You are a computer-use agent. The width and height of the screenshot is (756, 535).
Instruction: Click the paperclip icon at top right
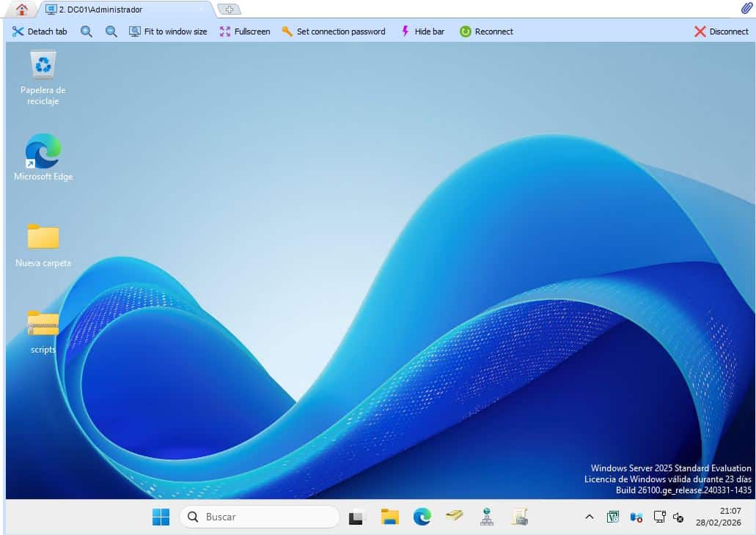[746, 9]
